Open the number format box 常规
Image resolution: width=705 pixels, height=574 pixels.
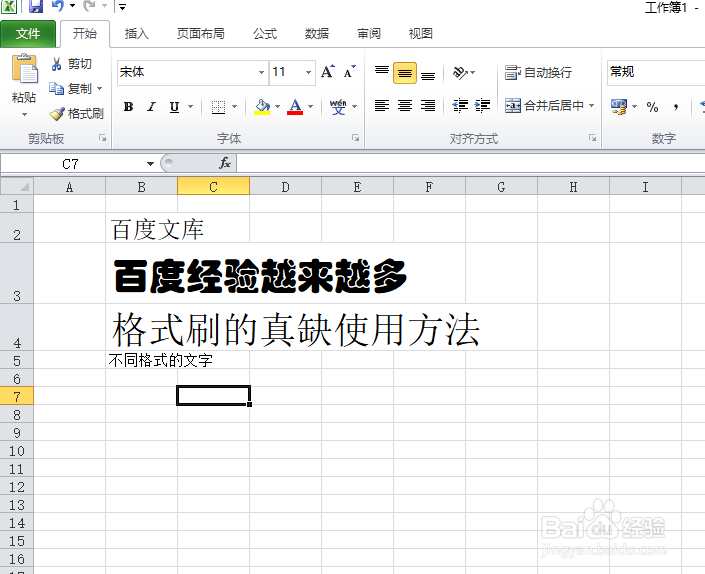click(x=656, y=72)
